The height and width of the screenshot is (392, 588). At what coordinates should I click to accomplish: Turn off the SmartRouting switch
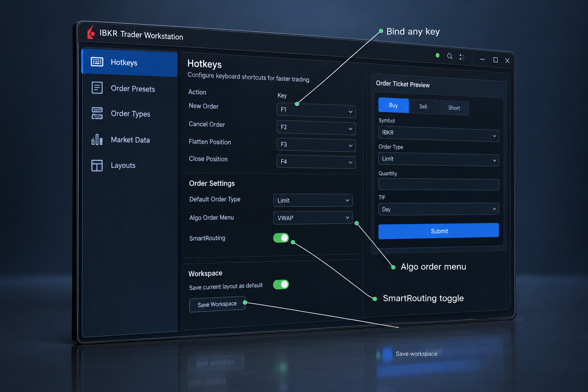coord(281,238)
